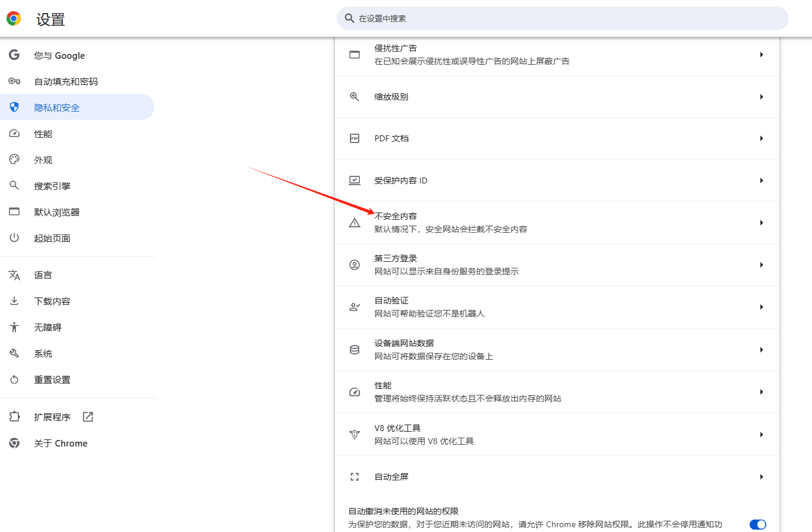
Task: Click the laptop-check icon for 受保护内容 ID
Action: pos(355,180)
